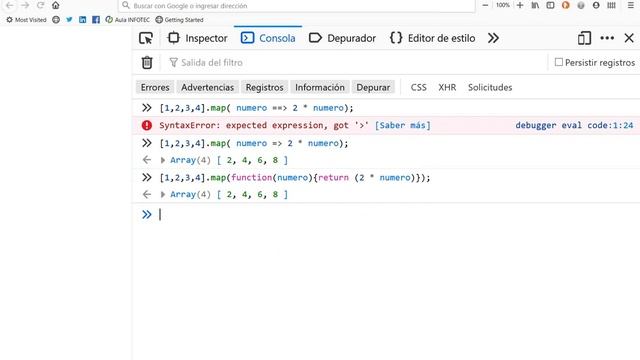Enable the Persistir registros checkbox

click(x=559, y=62)
